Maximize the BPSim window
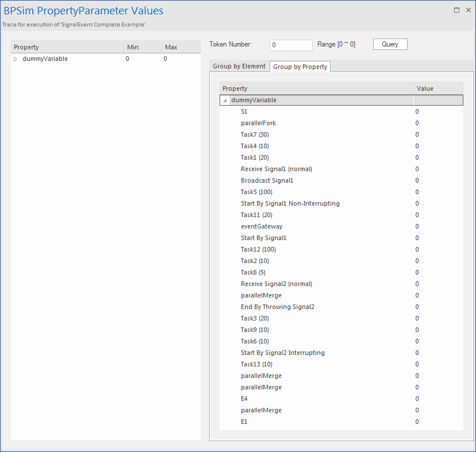The height and width of the screenshot is (452, 476). coord(456,10)
